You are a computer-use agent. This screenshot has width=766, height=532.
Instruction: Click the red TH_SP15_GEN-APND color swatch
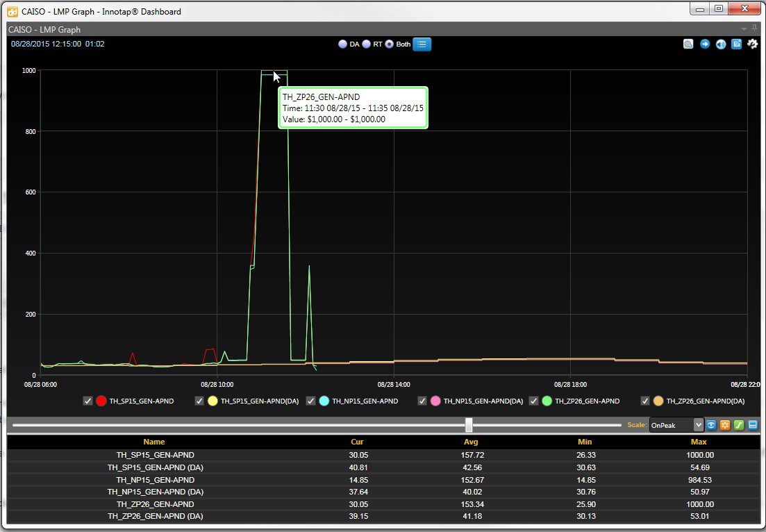click(101, 401)
